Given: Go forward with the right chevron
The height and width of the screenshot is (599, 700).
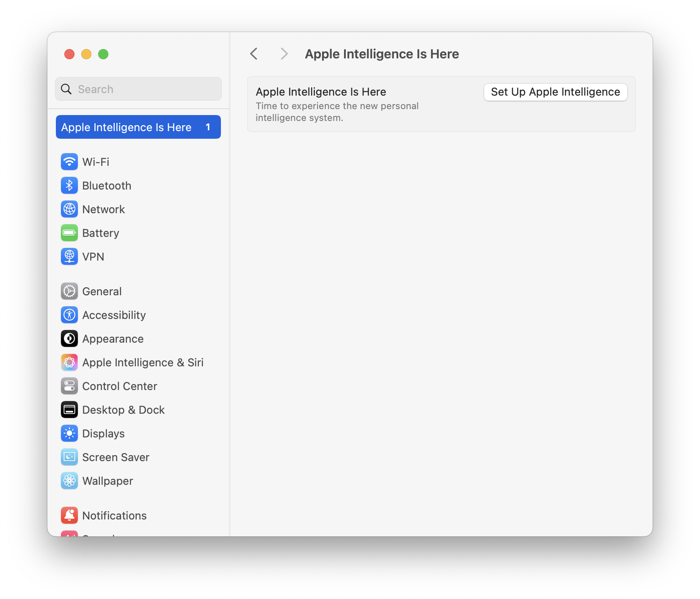Looking at the screenshot, I should pos(284,54).
